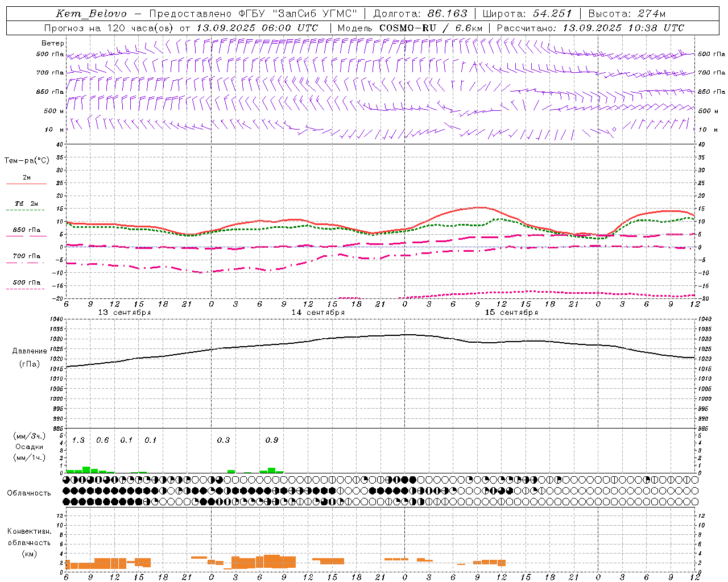The height and width of the screenshot is (582, 728).
Task: Click the Осадки precipitation label
Action: pos(29,447)
